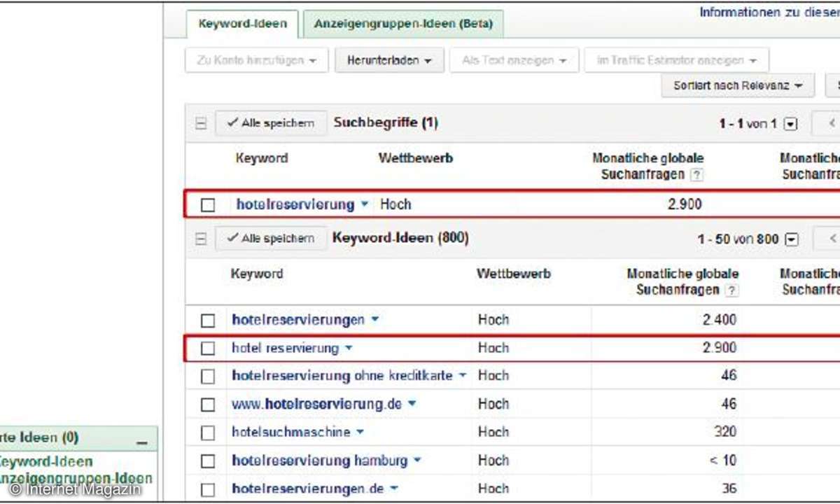Check the box for hotelreservierungen keyword
The height and width of the screenshot is (504, 840).
pyautogui.click(x=208, y=321)
